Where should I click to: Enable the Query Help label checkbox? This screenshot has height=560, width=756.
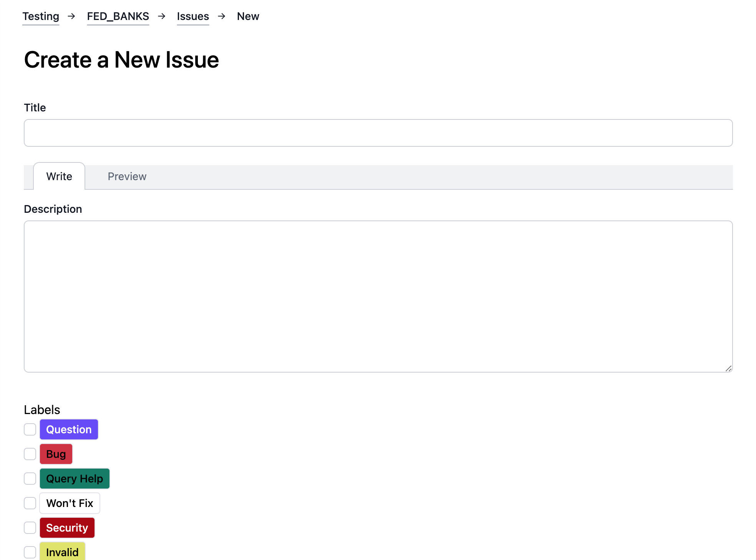30,479
